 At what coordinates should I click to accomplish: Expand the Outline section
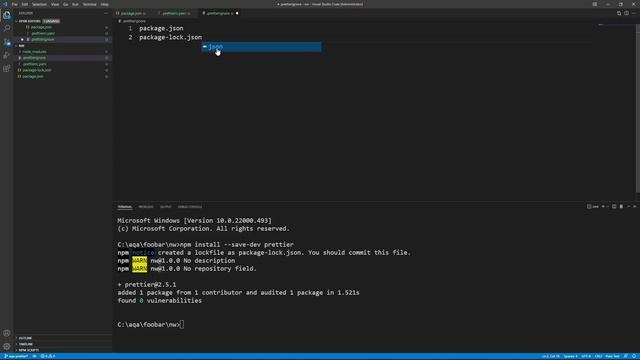pyautogui.click(x=25, y=338)
